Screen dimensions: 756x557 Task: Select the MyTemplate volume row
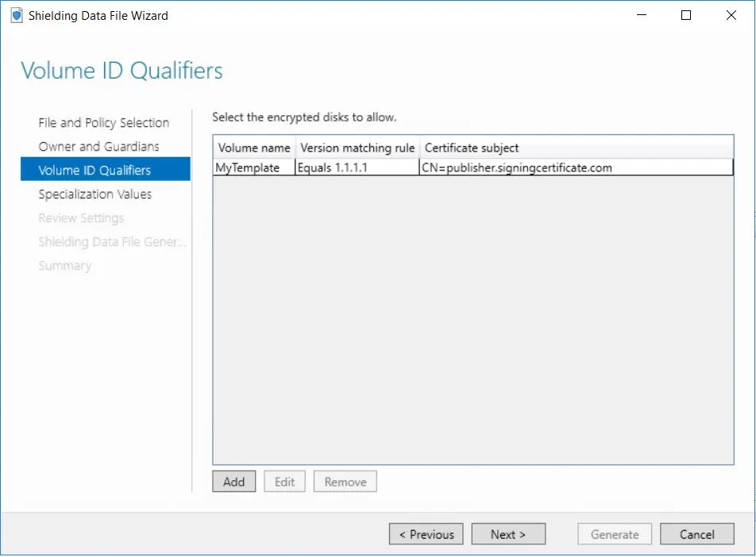point(248,167)
